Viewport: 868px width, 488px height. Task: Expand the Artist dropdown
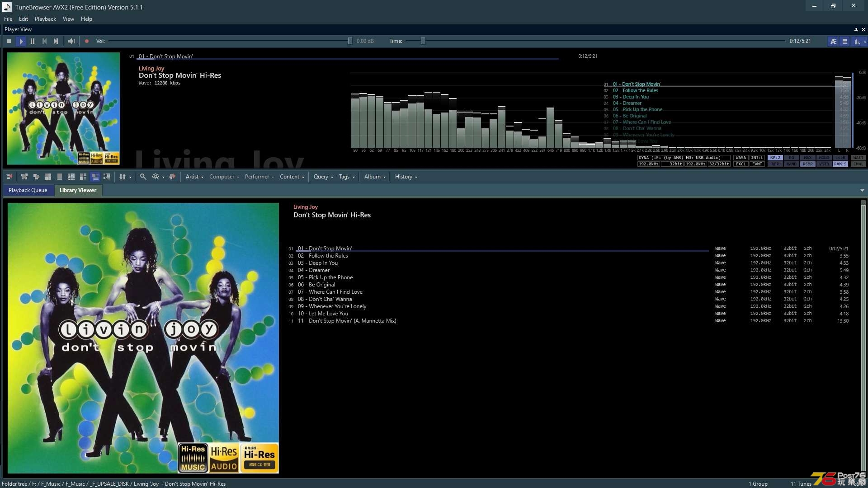[194, 177]
